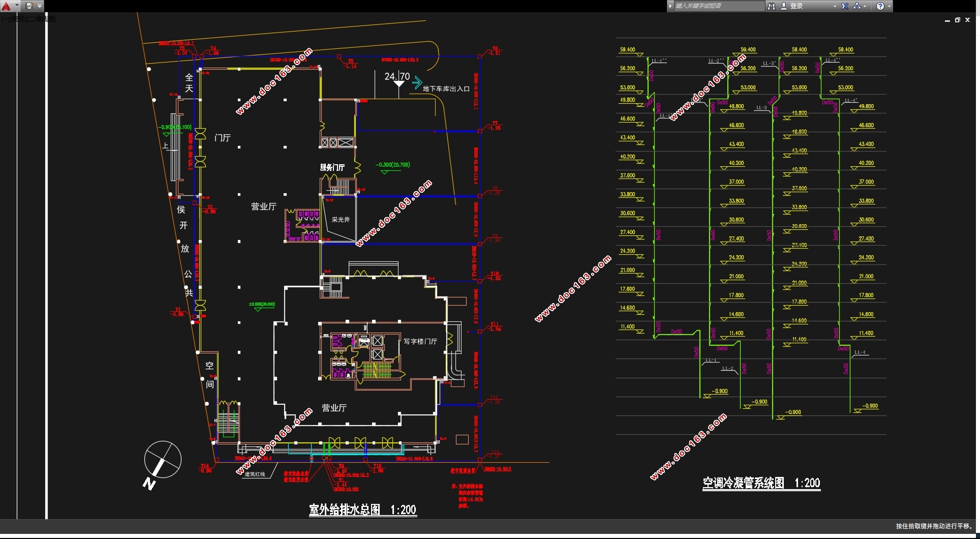980x539 pixels.
Task: Open the 二维线框 visual style menu
Action: click(x=42, y=19)
